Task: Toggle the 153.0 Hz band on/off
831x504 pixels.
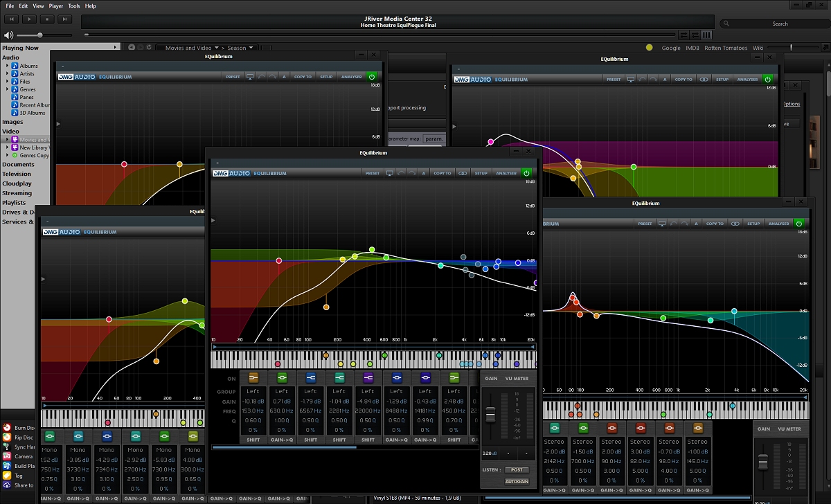Action: pos(253,378)
